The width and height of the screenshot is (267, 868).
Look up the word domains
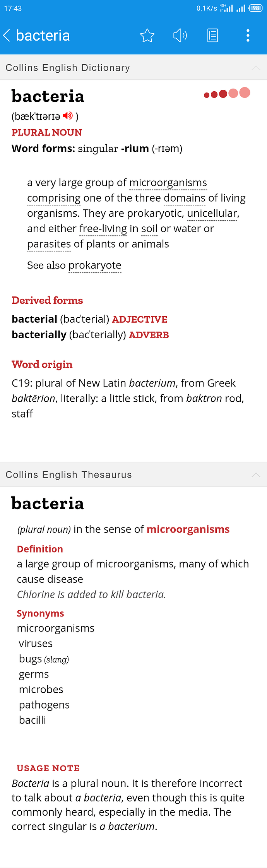pos(185,198)
